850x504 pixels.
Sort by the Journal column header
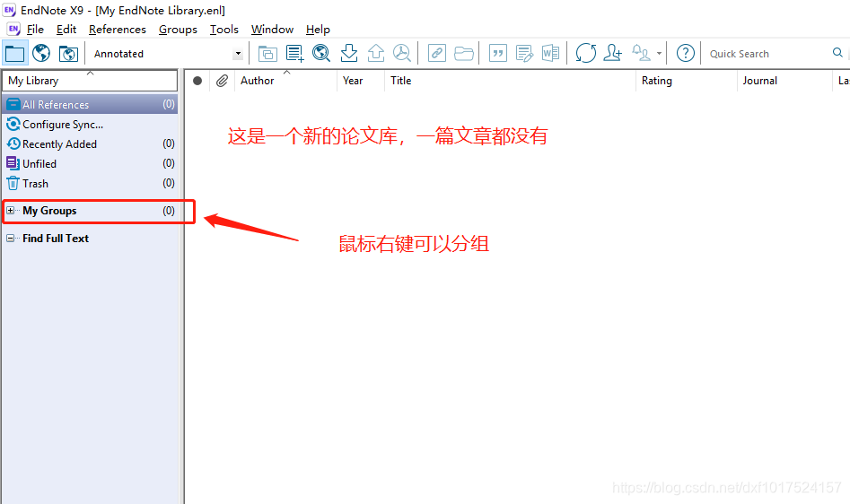784,81
